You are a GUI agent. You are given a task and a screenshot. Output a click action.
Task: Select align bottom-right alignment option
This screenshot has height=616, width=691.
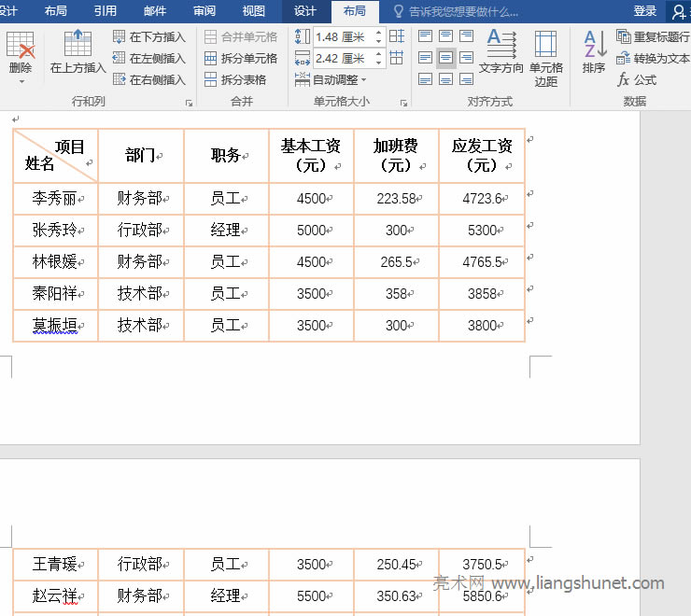tap(466, 79)
